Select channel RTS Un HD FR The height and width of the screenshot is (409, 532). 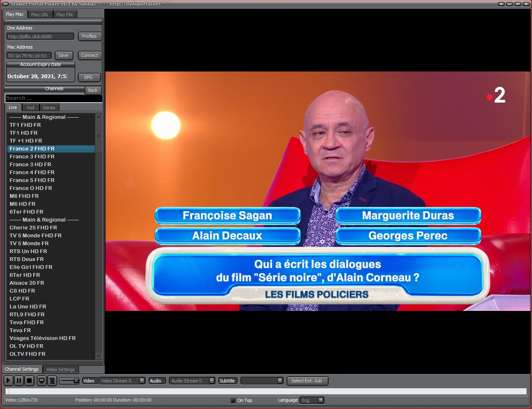click(52, 251)
